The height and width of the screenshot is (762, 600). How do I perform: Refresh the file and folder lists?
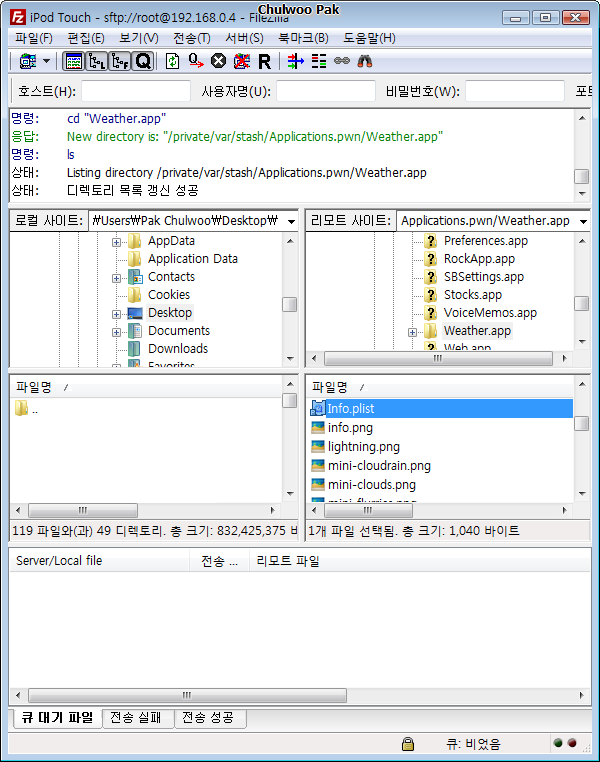[172, 61]
